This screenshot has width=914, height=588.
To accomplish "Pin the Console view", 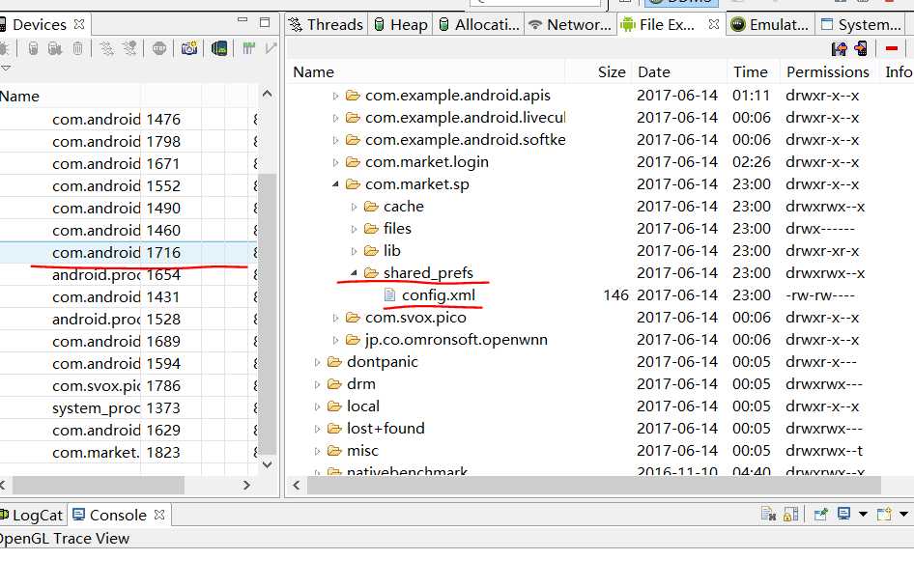I will [x=820, y=514].
